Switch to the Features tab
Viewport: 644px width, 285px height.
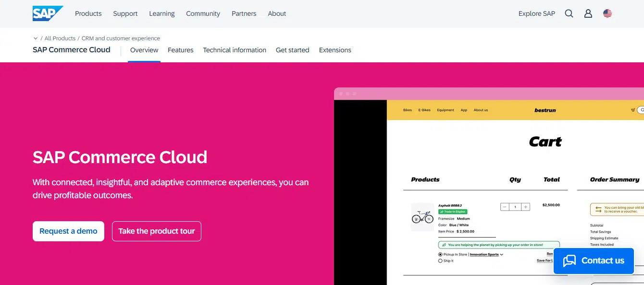[x=180, y=50]
